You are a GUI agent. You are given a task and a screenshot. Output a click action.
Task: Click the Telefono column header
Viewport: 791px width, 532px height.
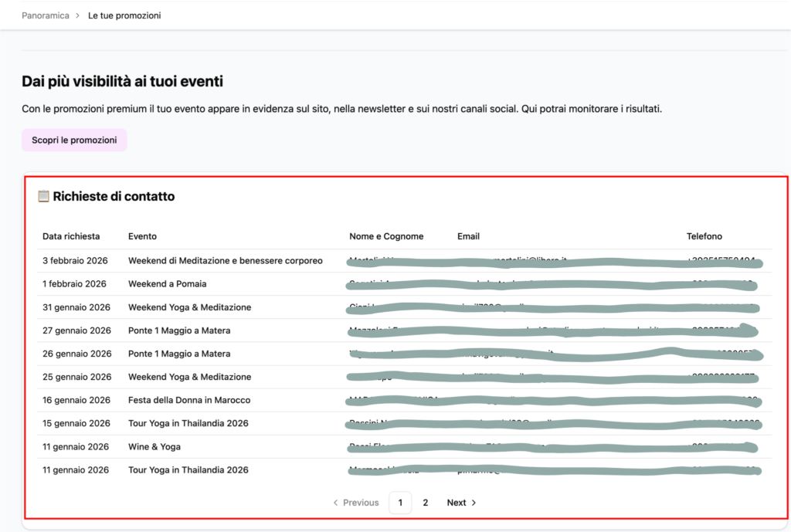(x=704, y=236)
